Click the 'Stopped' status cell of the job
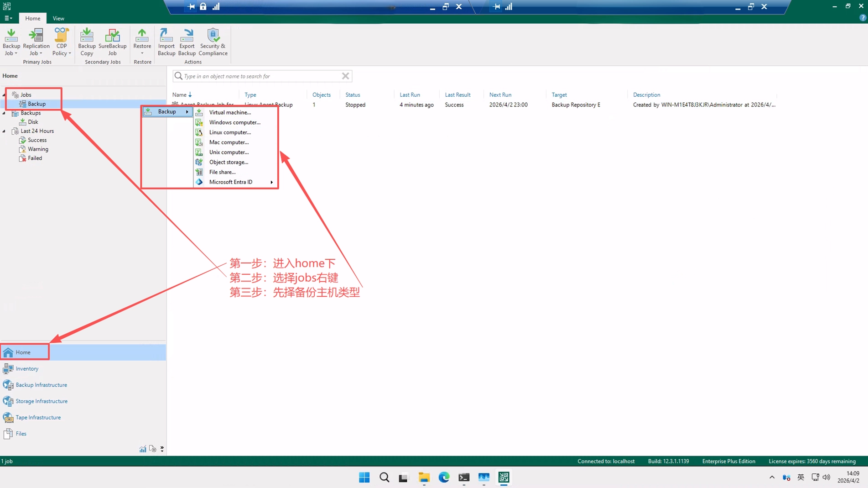 (x=355, y=105)
